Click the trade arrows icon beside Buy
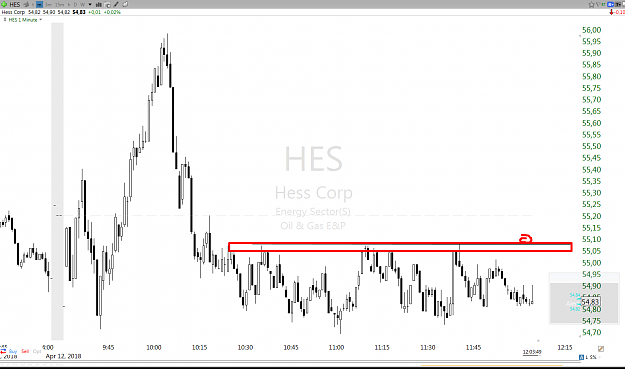The image size is (625, 369). point(3,351)
